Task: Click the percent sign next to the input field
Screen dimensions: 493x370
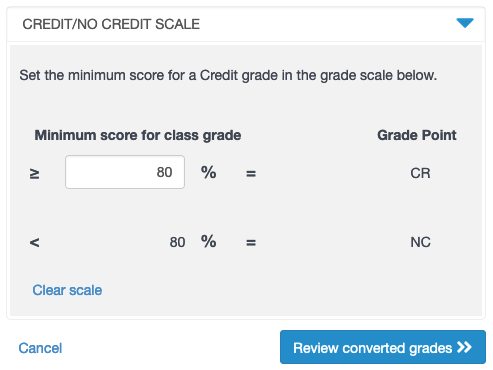Action: [x=209, y=173]
